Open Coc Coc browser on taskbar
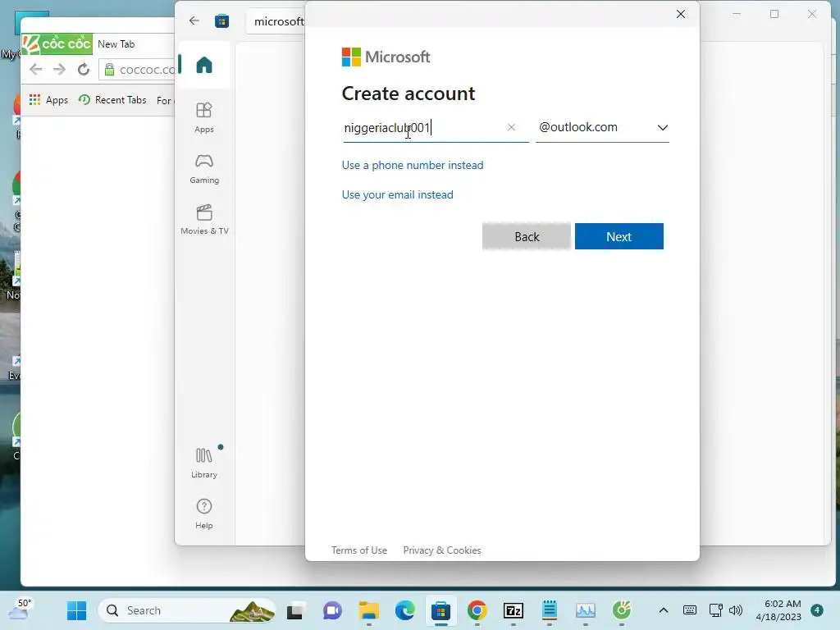Image resolution: width=840 pixels, height=630 pixels. (622, 610)
